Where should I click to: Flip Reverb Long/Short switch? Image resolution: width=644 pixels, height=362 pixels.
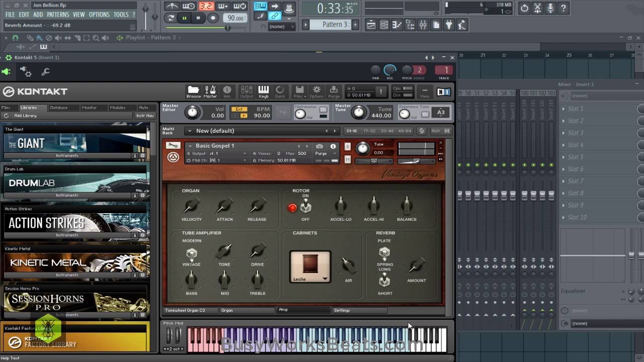point(384,280)
